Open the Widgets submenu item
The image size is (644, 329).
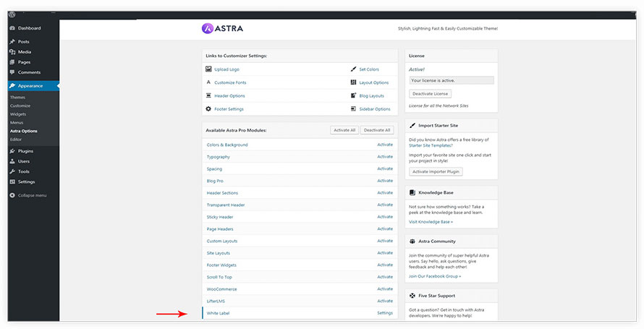click(18, 114)
